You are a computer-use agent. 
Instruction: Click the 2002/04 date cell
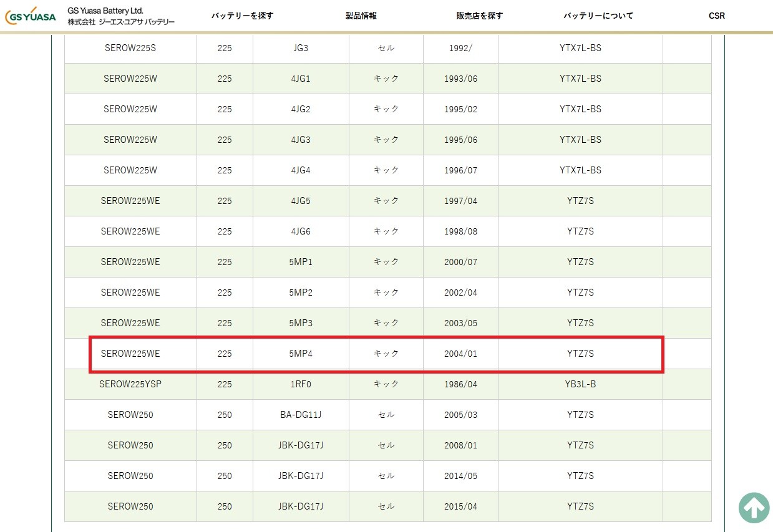click(460, 293)
